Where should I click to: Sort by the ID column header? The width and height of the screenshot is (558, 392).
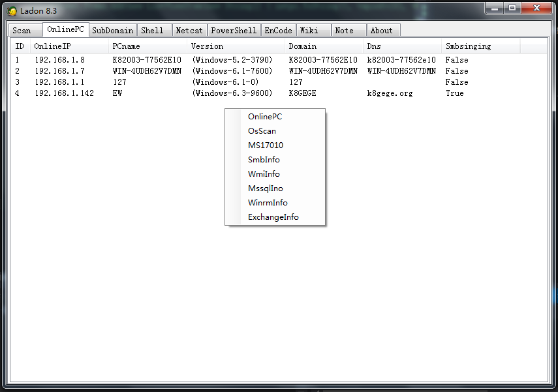click(20, 46)
